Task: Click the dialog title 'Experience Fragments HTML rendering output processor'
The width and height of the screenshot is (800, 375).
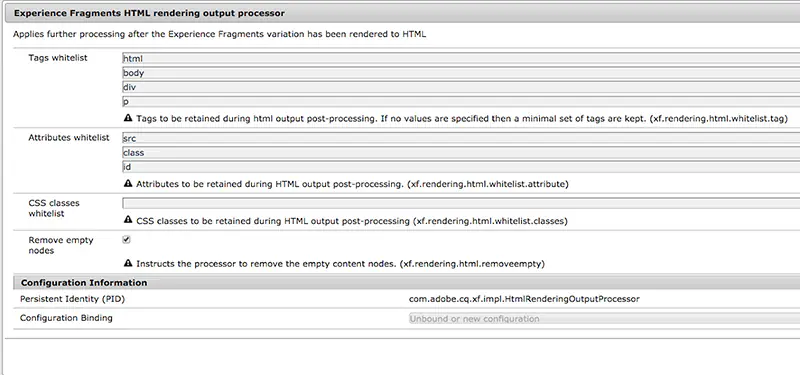Action: 149,13
